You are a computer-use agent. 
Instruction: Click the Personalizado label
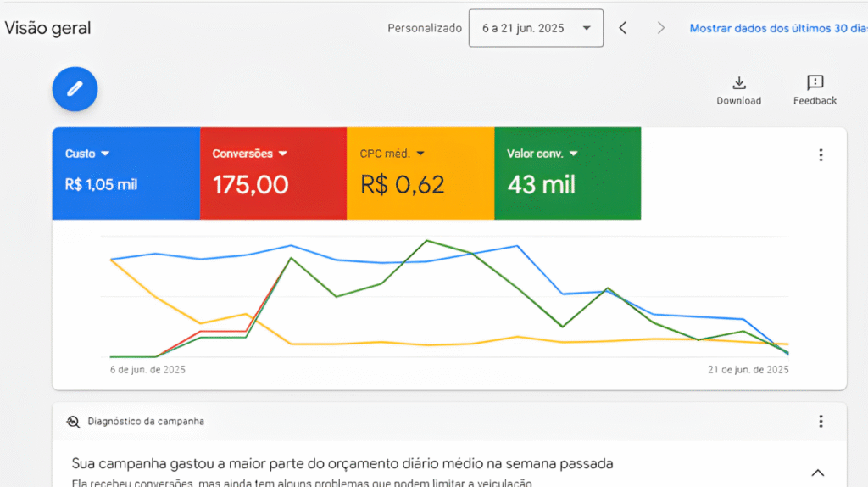[425, 28]
